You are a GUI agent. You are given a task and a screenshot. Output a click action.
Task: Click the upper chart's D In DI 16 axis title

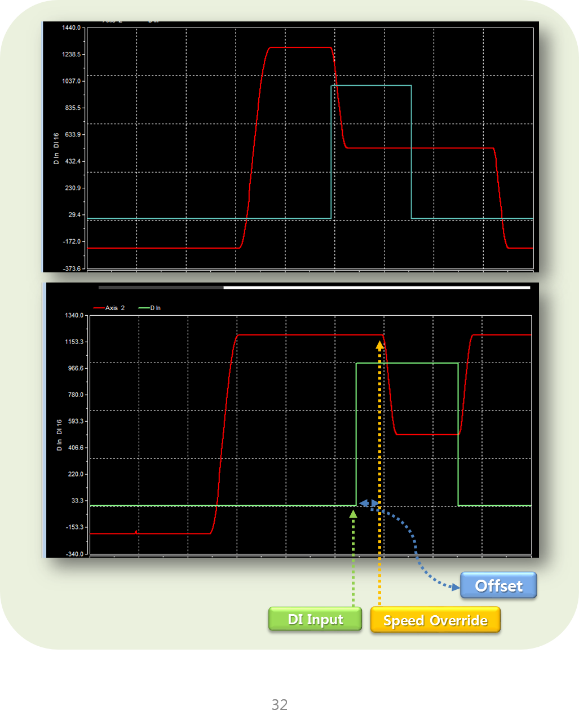click(x=56, y=149)
